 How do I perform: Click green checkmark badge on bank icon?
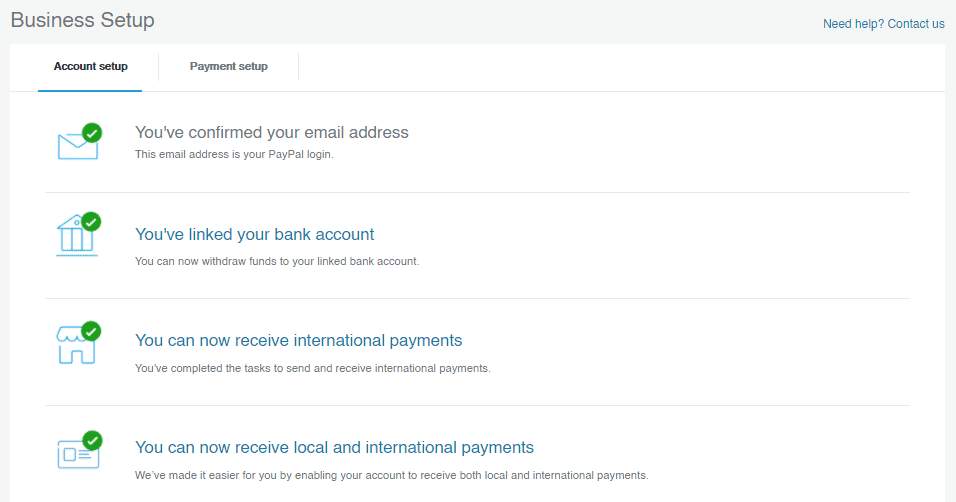tap(91, 222)
